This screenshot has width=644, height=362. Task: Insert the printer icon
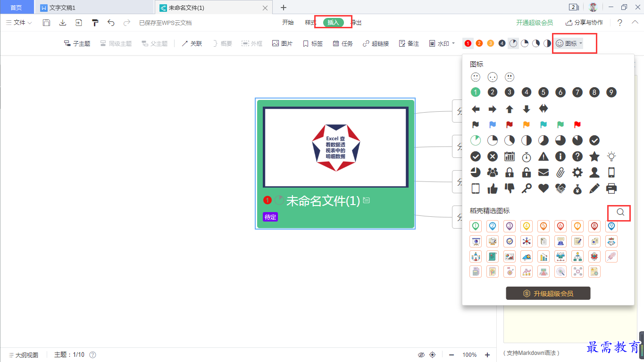611,189
